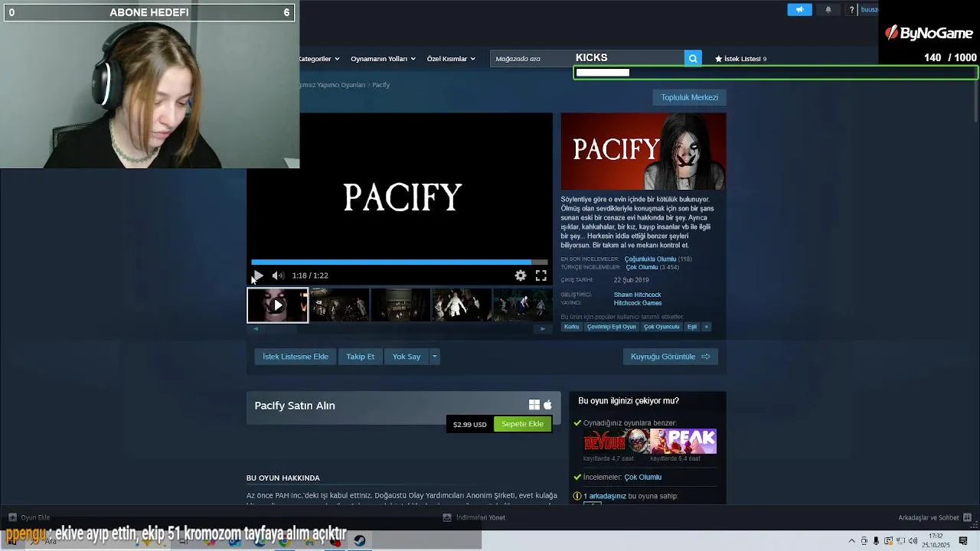This screenshot has width=980, height=551.
Task: Click the Windows platform icon
Action: pyautogui.click(x=534, y=405)
